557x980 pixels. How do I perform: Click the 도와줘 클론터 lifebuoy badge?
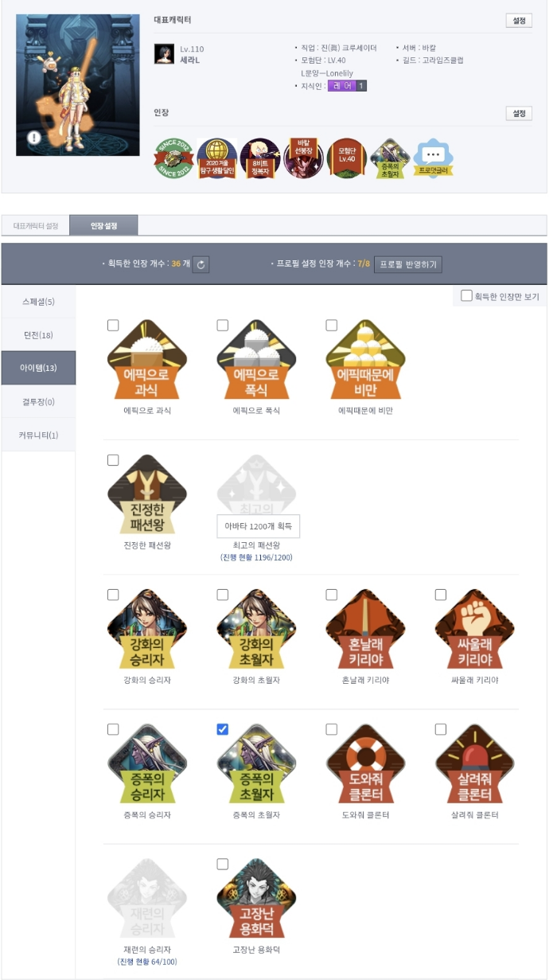click(x=365, y=764)
